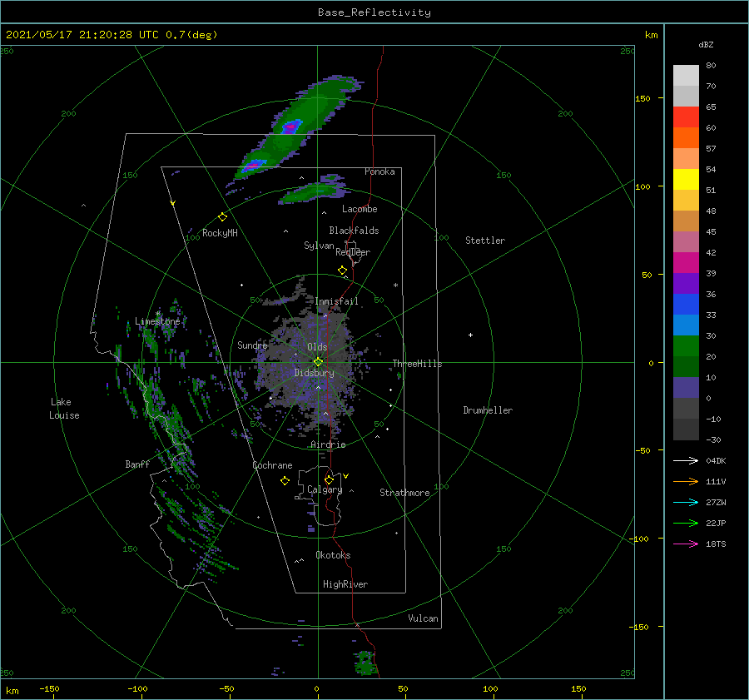Click the Stettler label
The width and height of the screenshot is (749, 700).
click(485, 241)
